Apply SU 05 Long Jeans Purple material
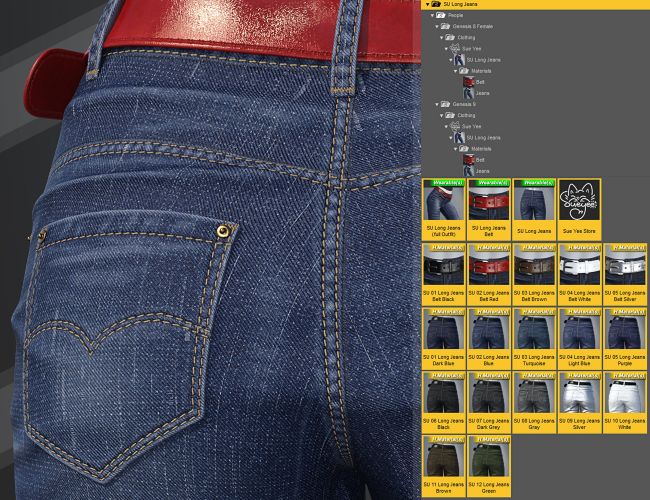The width and height of the screenshot is (650, 500). pos(625,336)
